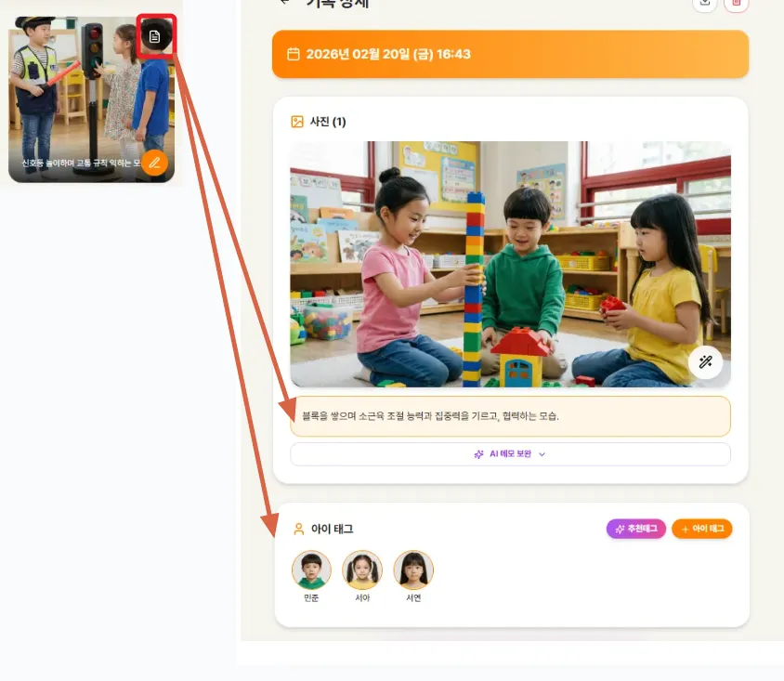Image resolution: width=784 pixels, height=681 pixels.
Task: Click the image icon next to 사진 (1)
Action: (297, 122)
